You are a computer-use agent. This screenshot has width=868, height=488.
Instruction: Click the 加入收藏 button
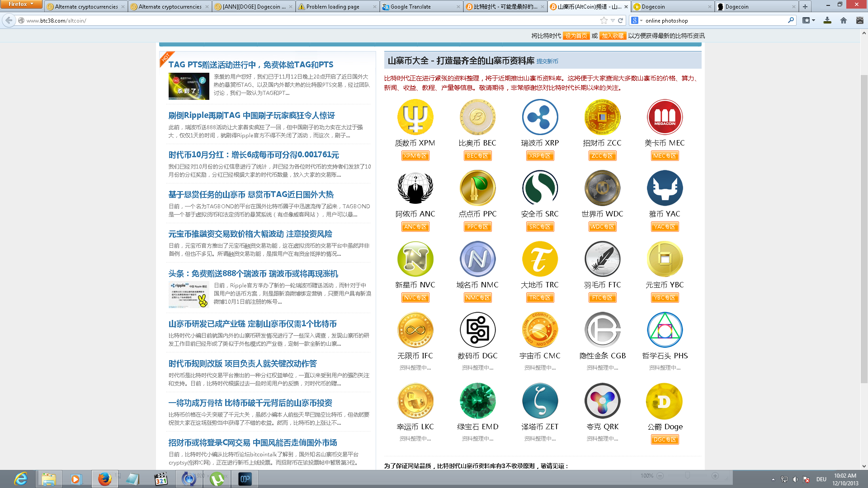point(613,36)
